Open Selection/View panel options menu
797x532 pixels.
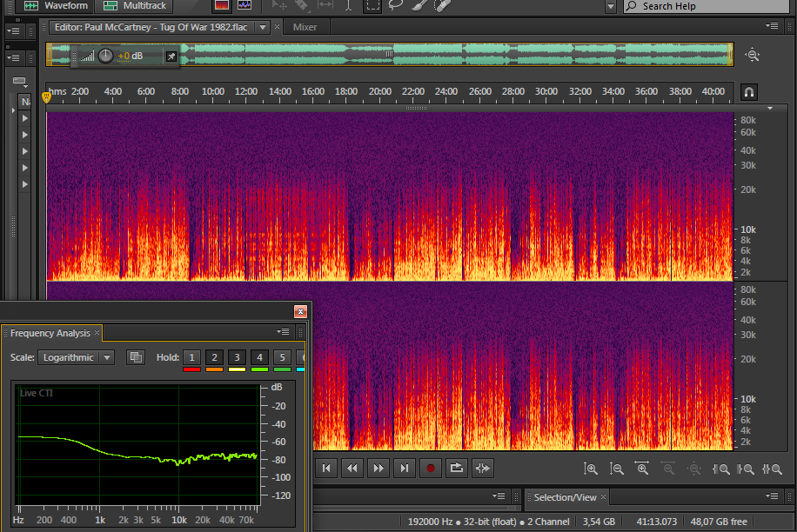pyautogui.click(x=772, y=496)
